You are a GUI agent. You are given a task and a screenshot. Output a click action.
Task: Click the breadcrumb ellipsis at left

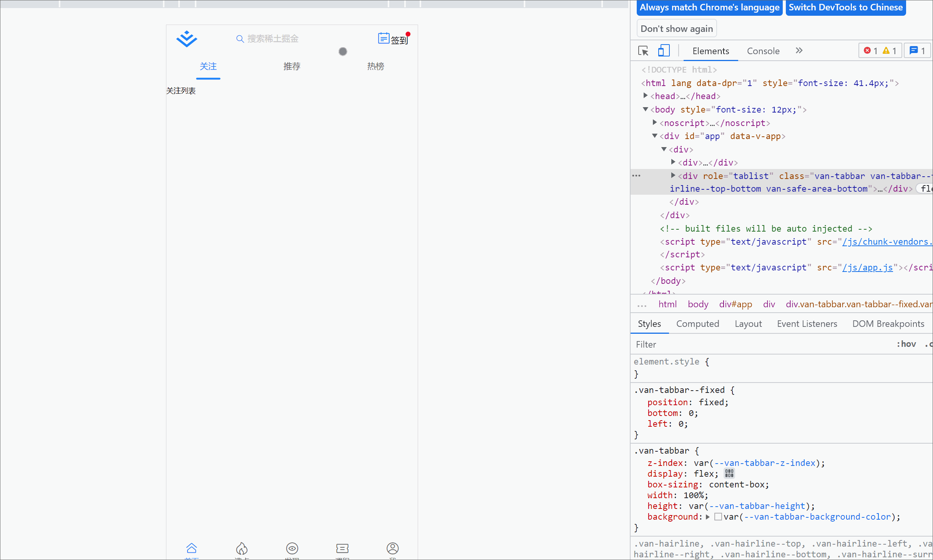642,305
